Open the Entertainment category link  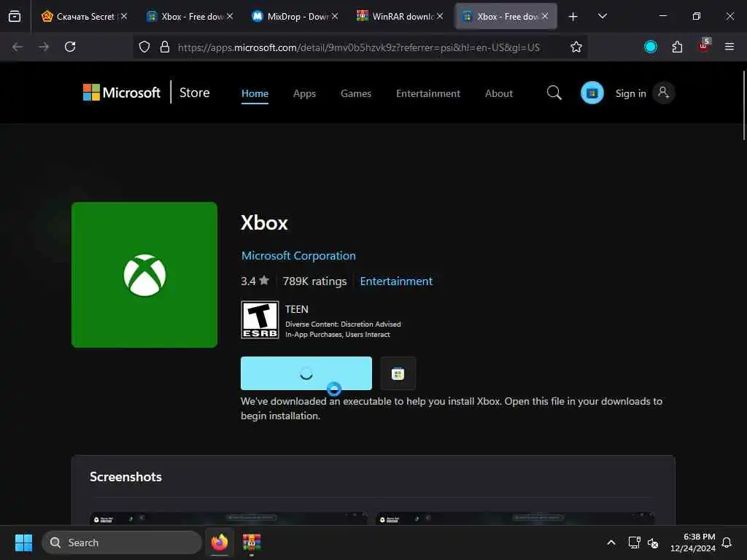[396, 281]
